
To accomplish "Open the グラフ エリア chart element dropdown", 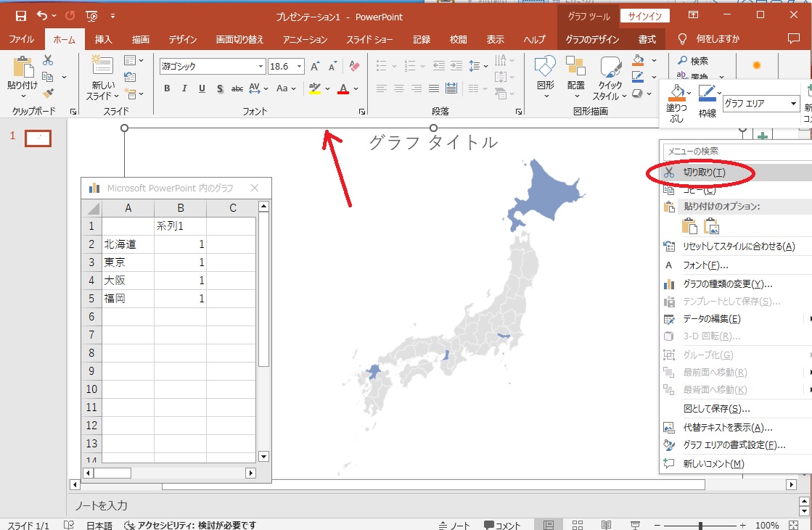I will (794, 104).
